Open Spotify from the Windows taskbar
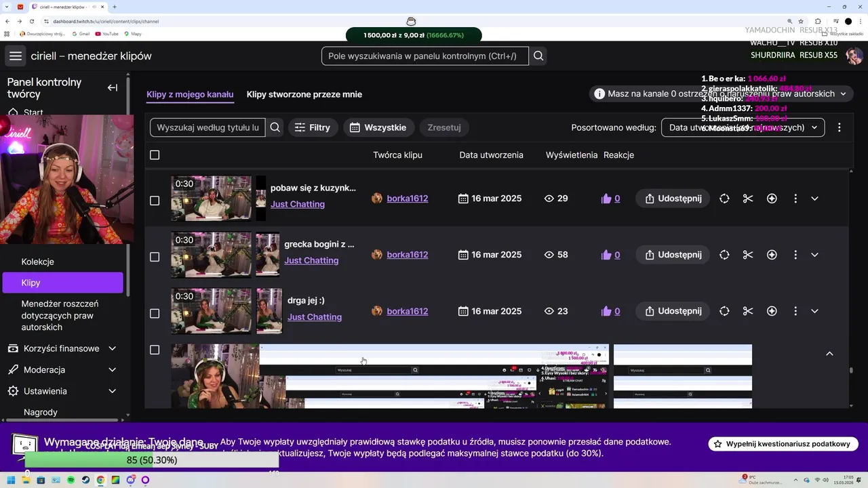 click(x=71, y=480)
